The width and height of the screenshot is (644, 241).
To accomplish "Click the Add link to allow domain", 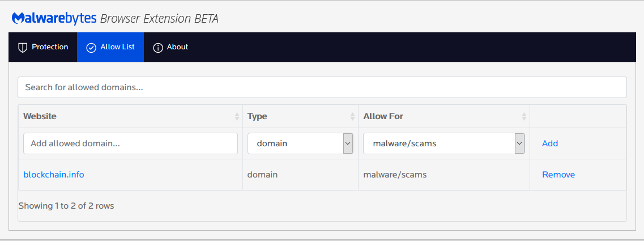I will (x=550, y=143).
